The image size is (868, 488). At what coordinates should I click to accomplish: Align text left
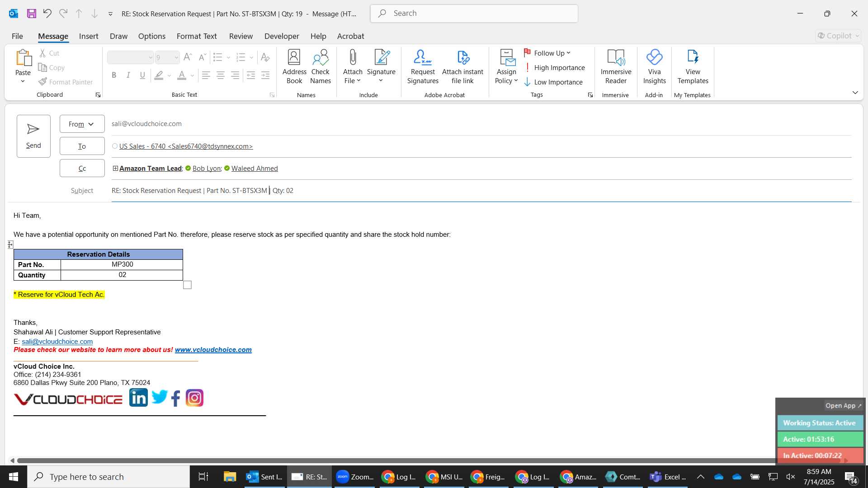click(206, 75)
